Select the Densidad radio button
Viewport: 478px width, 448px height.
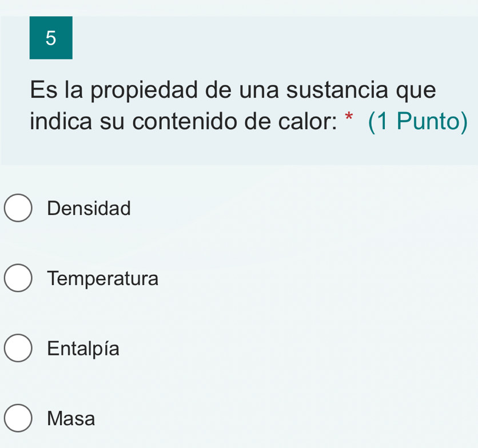tap(19, 208)
